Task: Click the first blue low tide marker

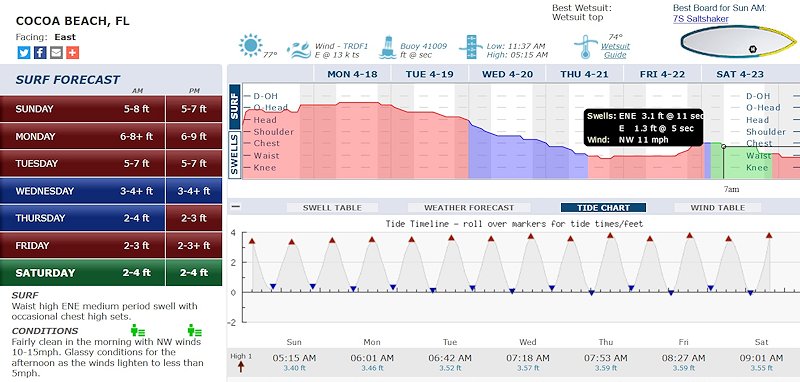Action: point(273,286)
